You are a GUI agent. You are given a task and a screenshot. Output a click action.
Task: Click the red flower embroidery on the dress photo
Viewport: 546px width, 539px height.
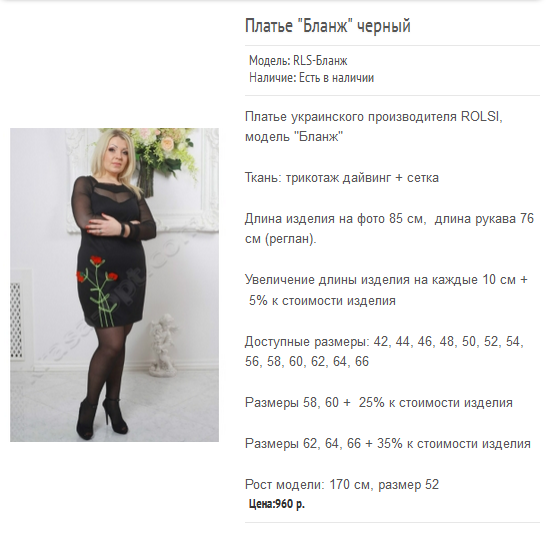98,270
